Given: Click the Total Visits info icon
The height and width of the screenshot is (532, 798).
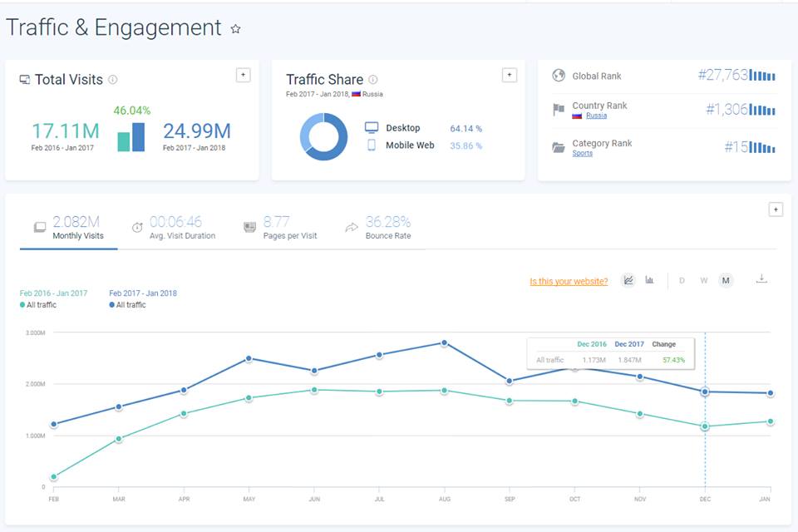Looking at the screenshot, I should point(113,80).
